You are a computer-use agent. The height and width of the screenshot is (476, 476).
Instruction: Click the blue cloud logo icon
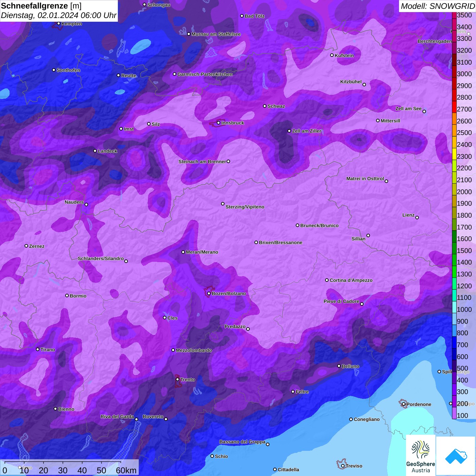[456, 456]
